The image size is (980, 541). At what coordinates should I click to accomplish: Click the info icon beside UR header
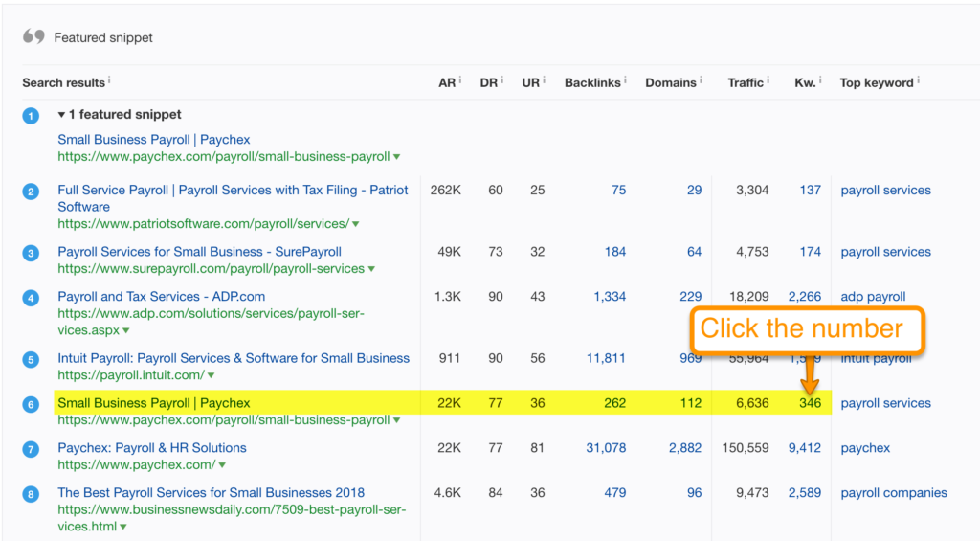click(544, 79)
